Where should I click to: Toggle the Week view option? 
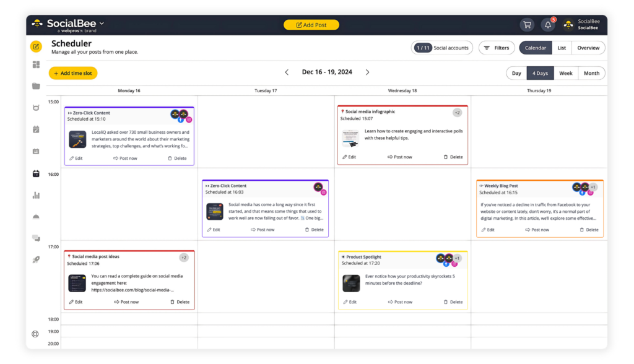click(565, 72)
